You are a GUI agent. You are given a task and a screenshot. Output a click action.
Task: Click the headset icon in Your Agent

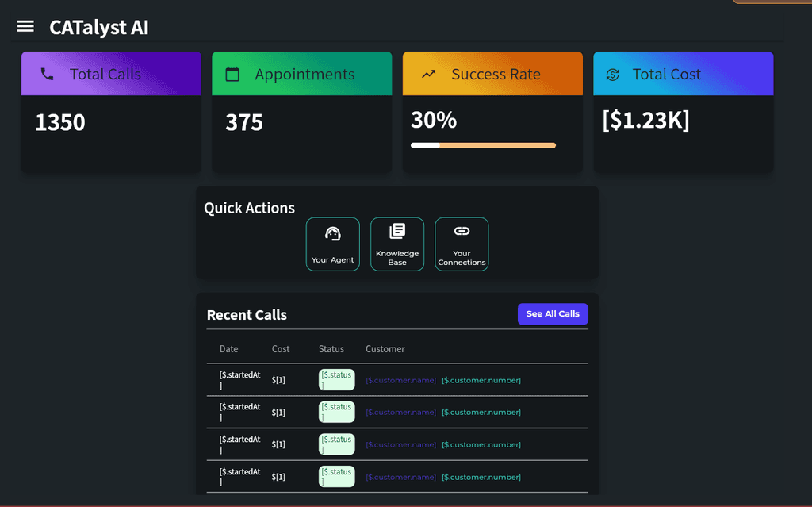pyautogui.click(x=332, y=234)
